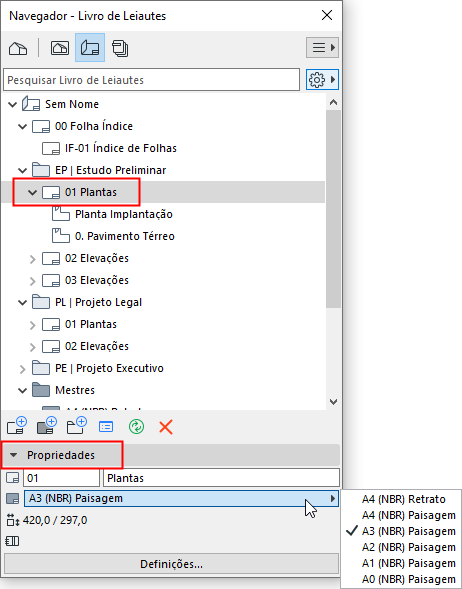The image size is (462, 589).
Task: Choose A1 (NBR) Paisagem master
Action: pos(409,563)
